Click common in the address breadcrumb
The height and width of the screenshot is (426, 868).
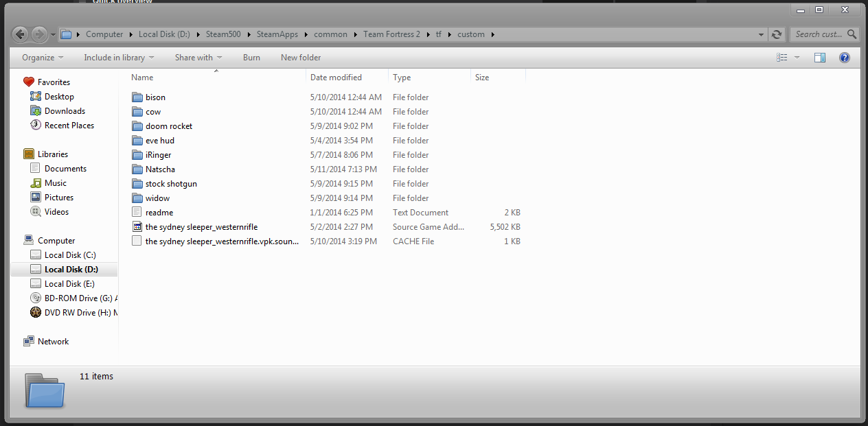[x=331, y=34]
